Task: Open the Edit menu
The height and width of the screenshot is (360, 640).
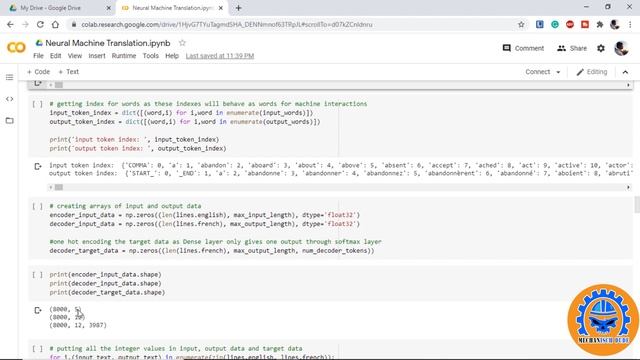Action: click(55, 56)
